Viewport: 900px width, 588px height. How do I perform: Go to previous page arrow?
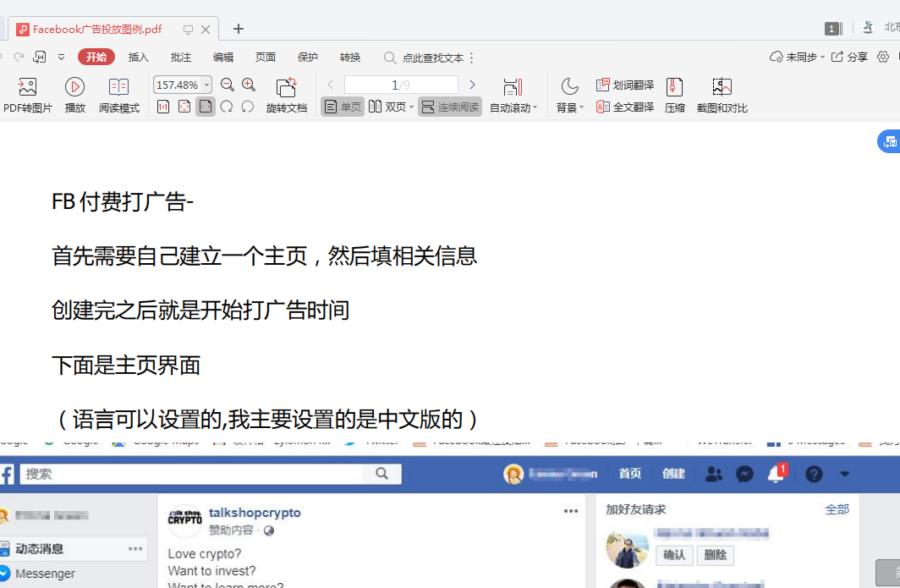[x=331, y=85]
